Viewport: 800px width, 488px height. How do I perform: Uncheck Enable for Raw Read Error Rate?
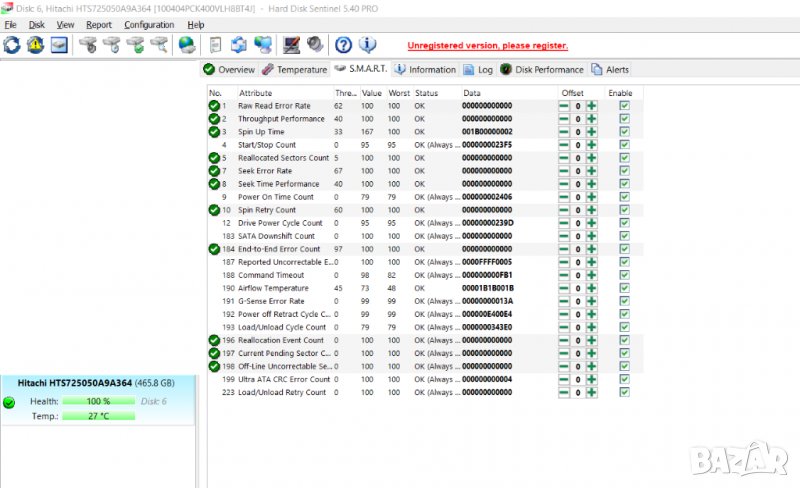pyautogui.click(x=624, y=106)
